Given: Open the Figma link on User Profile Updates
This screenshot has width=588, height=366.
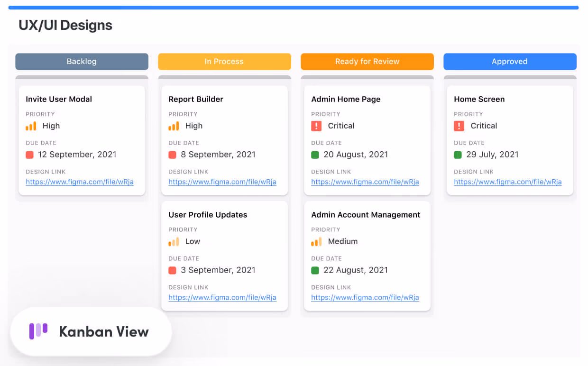Looking at the screenshot, I should 222,298.
